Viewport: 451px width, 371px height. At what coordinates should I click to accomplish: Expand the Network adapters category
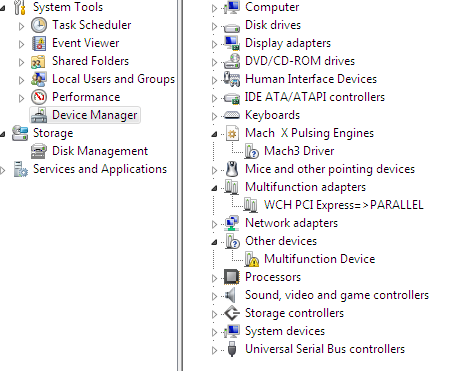214,224
